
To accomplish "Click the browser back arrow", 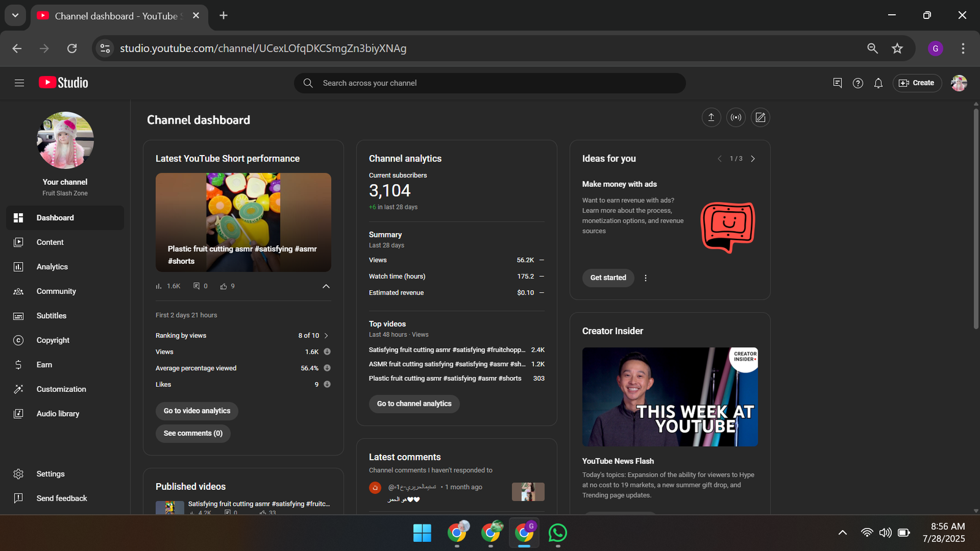I will click(17, 48).
